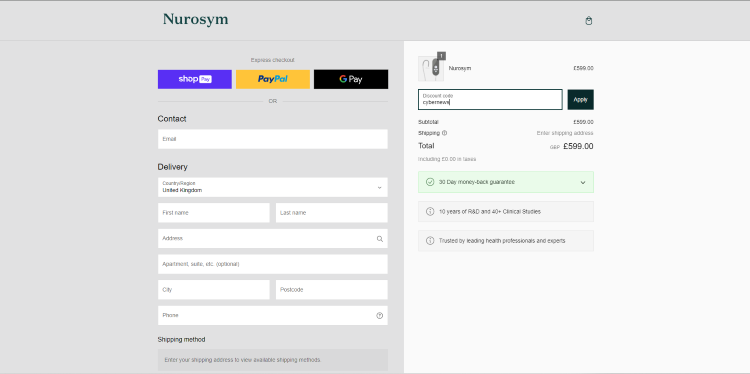Choose PayPal express checkout

click(273, 79)
